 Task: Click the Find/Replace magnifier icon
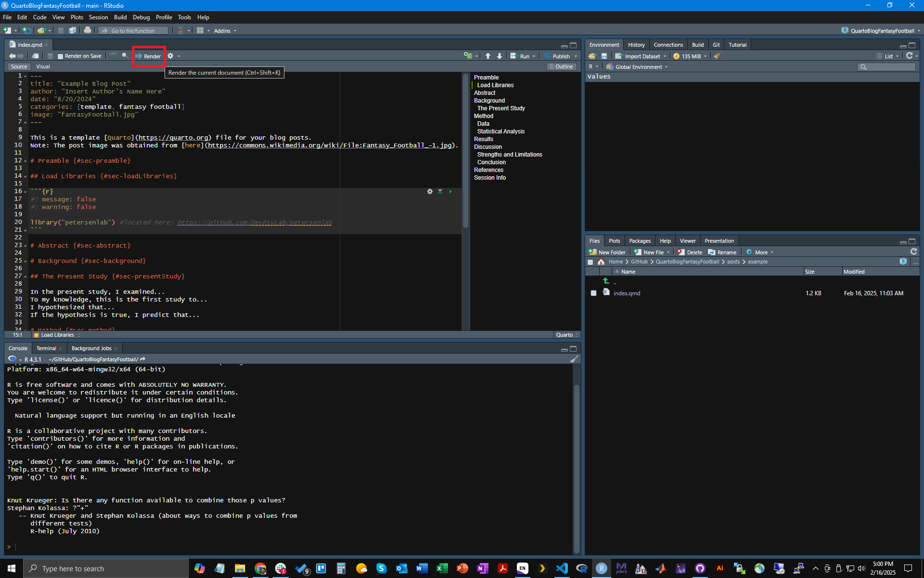125,56
